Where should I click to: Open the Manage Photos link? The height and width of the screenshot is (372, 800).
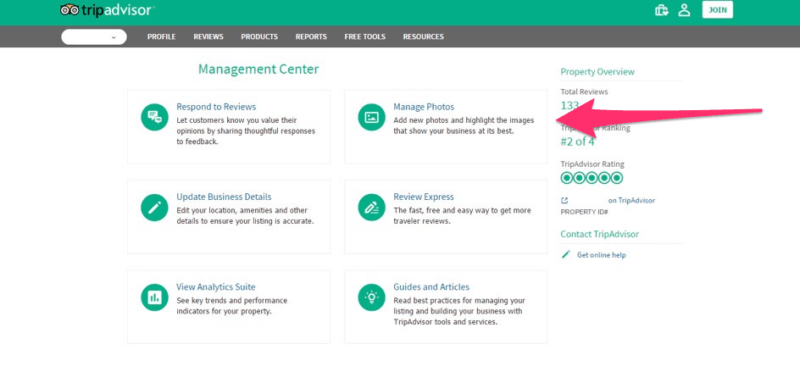423,107
